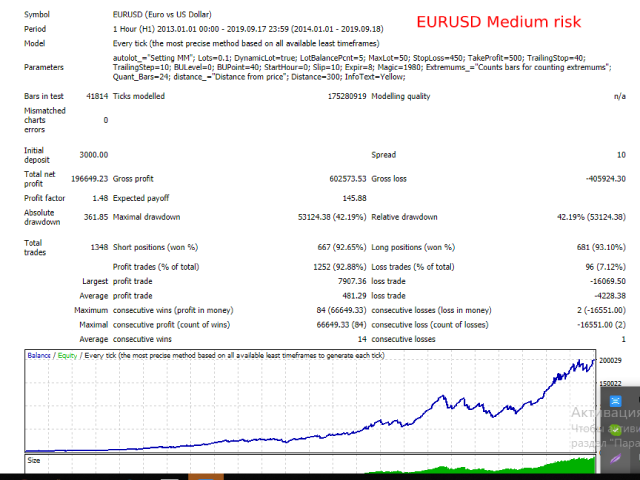Click the purple feather icon in tray popup

615,459
